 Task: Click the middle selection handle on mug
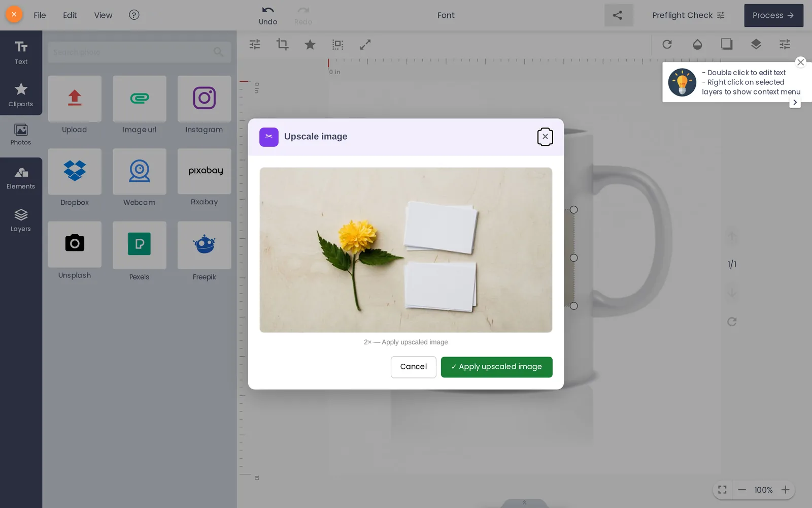(574, 258)
